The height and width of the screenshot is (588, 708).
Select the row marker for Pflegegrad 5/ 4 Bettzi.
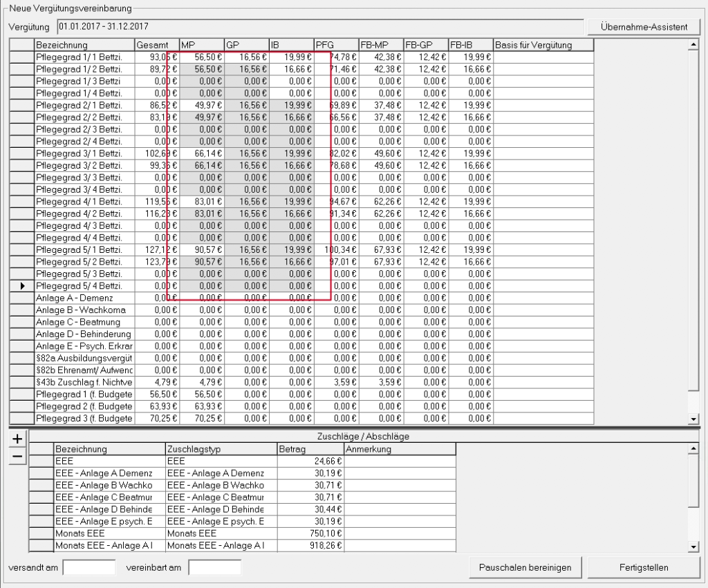point(21,285)
